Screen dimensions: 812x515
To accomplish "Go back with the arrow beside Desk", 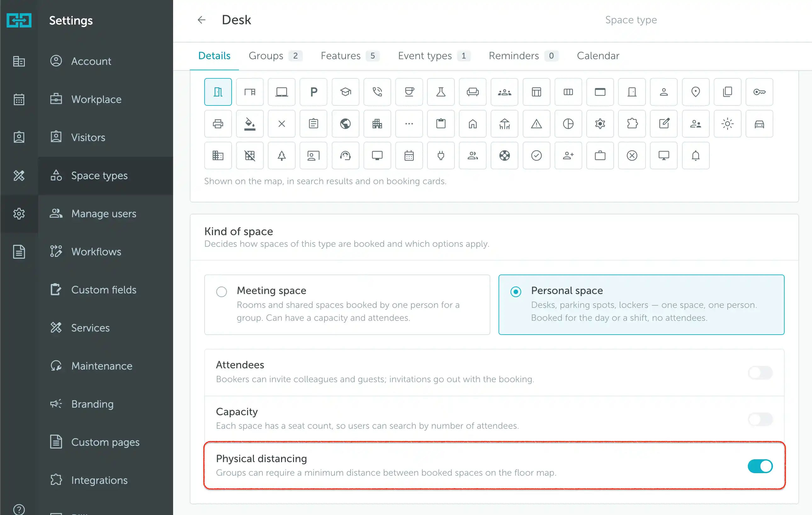I will [201, 20].
